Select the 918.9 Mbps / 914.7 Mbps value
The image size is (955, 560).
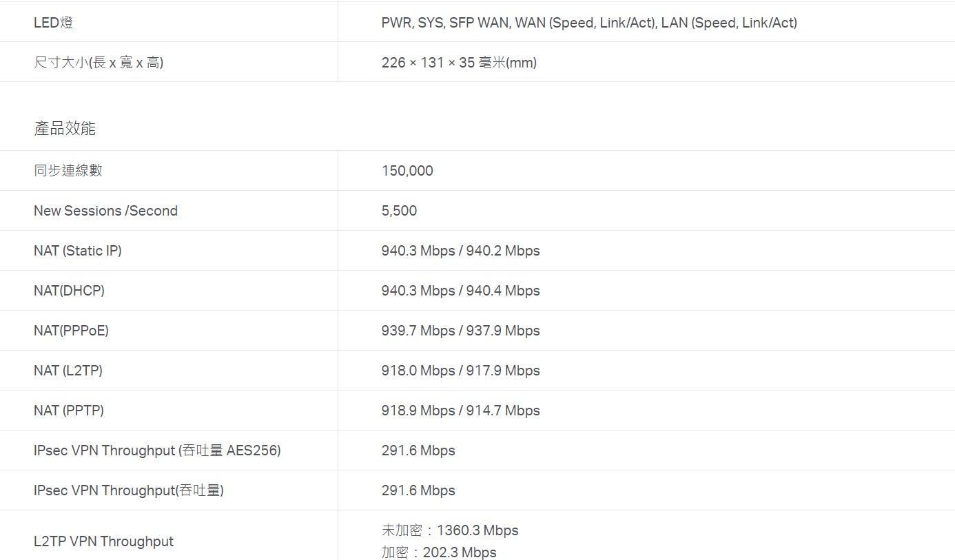pyautogui.click(x=460, y=411)
